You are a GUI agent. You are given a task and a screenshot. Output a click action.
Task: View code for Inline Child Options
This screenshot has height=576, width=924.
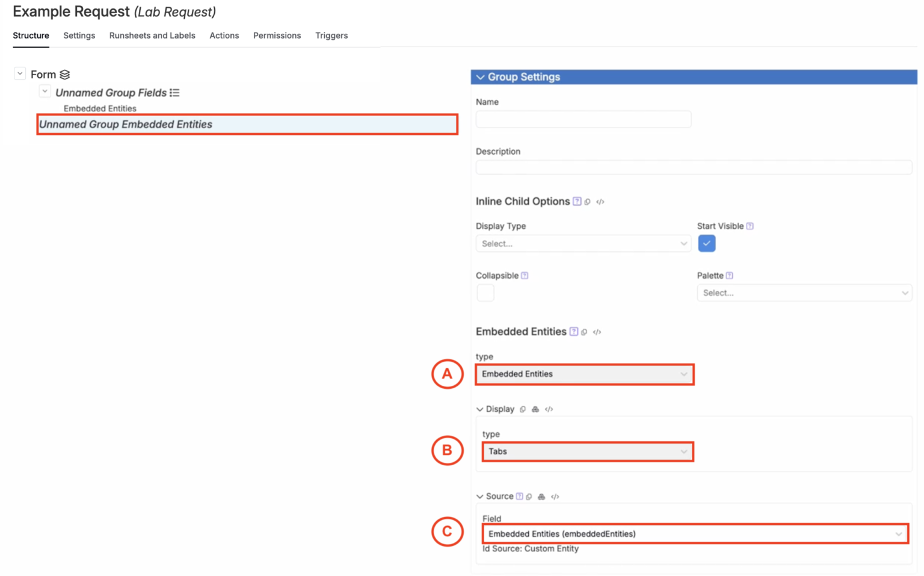(600, 202)
